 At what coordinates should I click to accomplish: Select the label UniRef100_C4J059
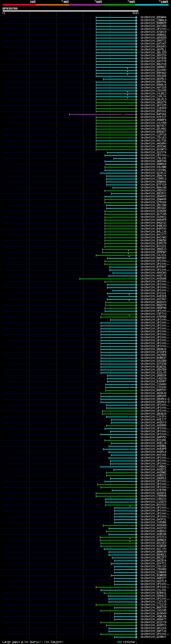point(153,123)
